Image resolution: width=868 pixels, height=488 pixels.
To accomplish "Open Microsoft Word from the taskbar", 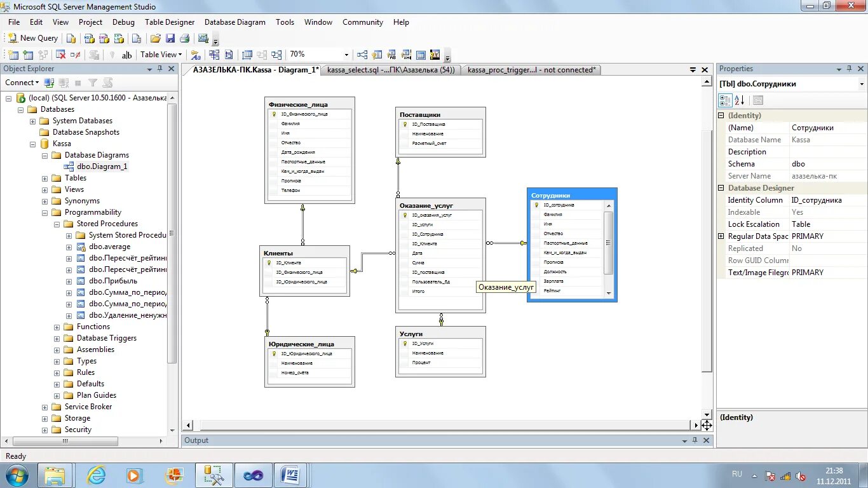I will tap(290, 475).
